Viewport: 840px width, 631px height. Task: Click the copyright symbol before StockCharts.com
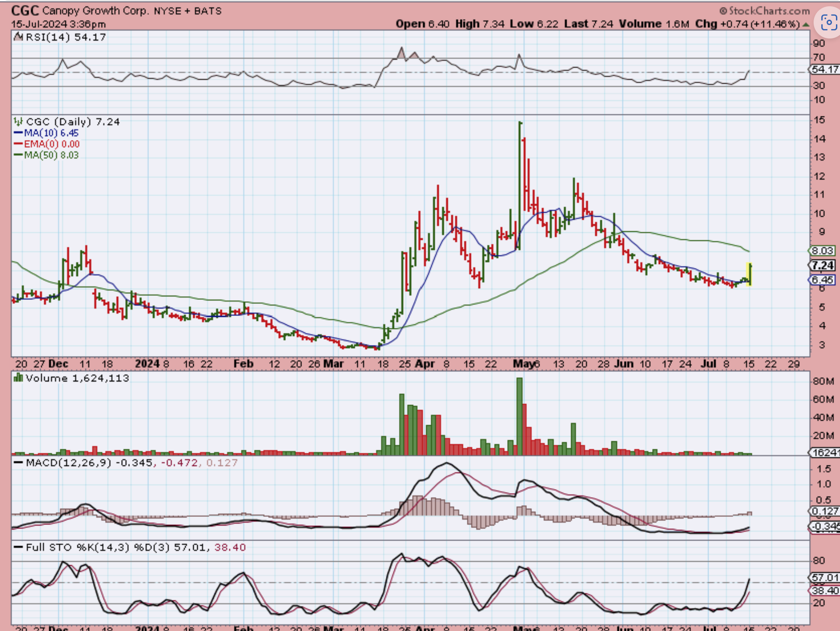(723, 11)
